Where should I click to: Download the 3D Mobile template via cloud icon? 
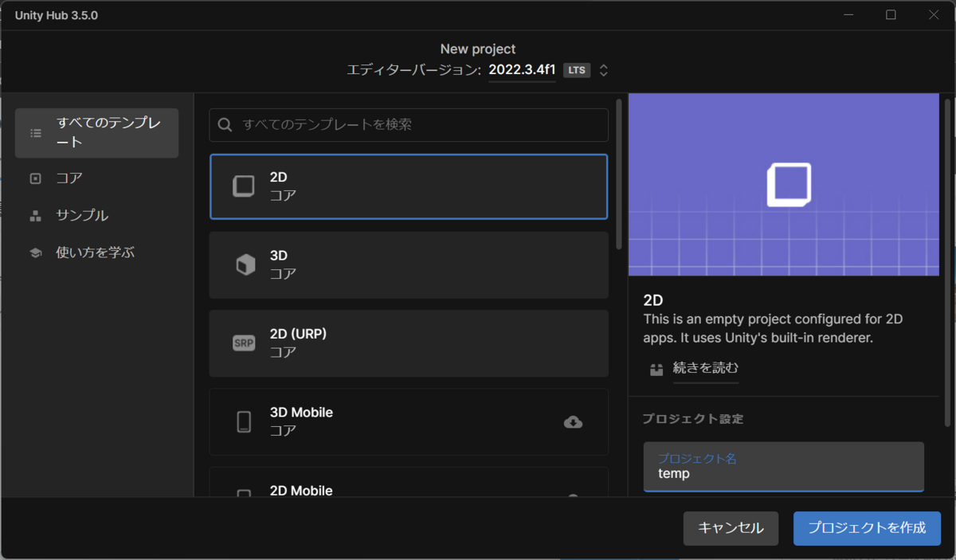coord(573,422)
